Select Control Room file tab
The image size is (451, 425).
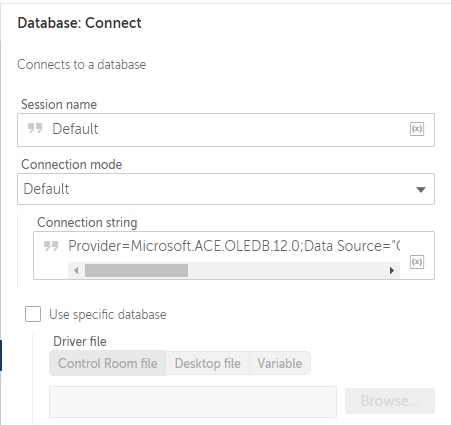pos(108,363)
